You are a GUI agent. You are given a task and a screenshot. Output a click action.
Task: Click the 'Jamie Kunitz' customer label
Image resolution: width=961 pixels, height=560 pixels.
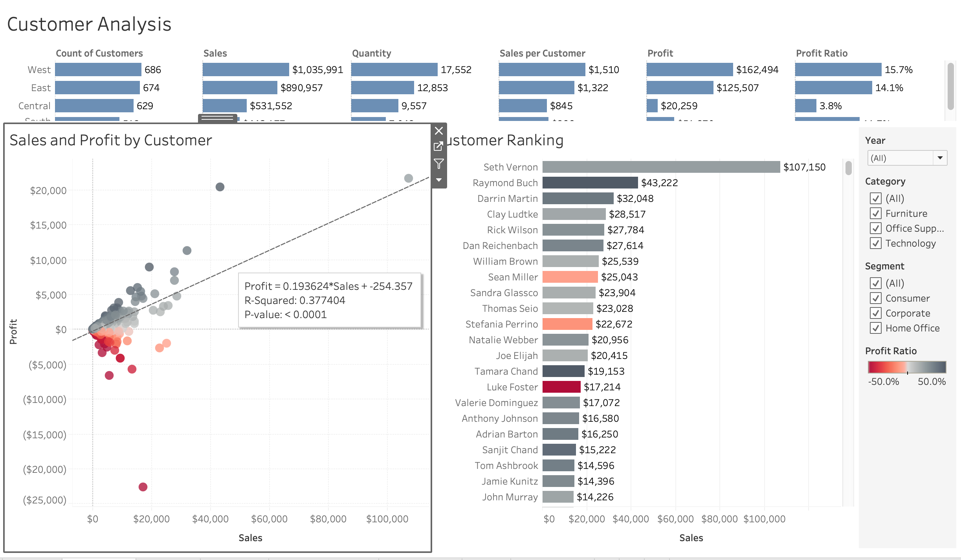coord(510,481)
